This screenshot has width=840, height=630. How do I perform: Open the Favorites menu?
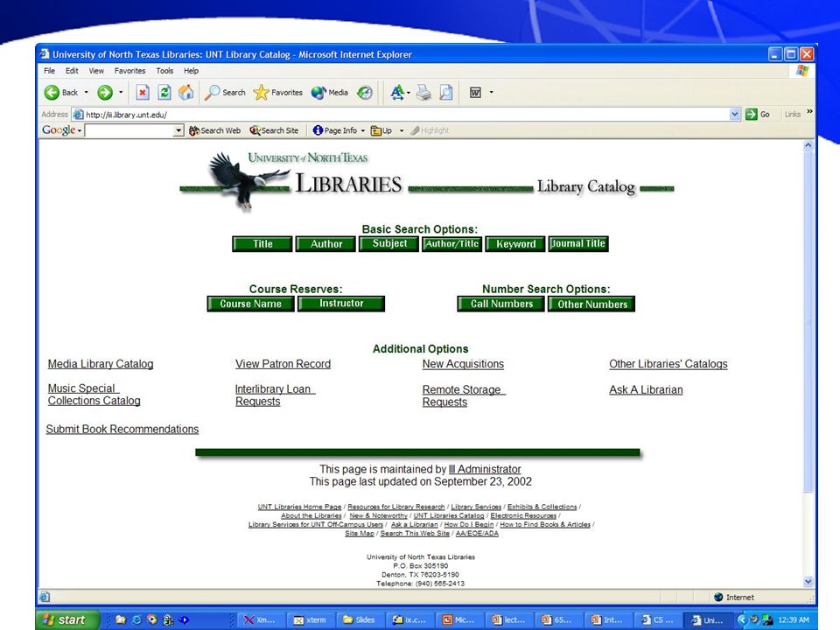coord(129,71)
